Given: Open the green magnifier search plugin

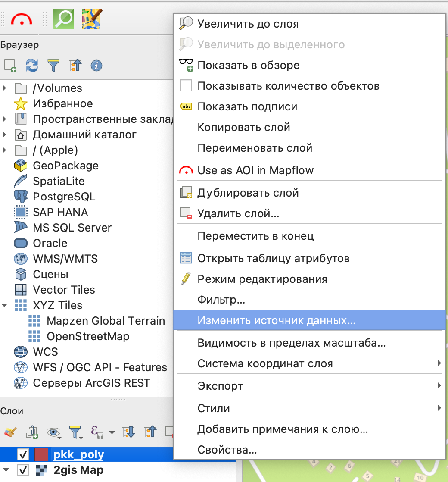Looking at the screenshot, I should point(63,19).
